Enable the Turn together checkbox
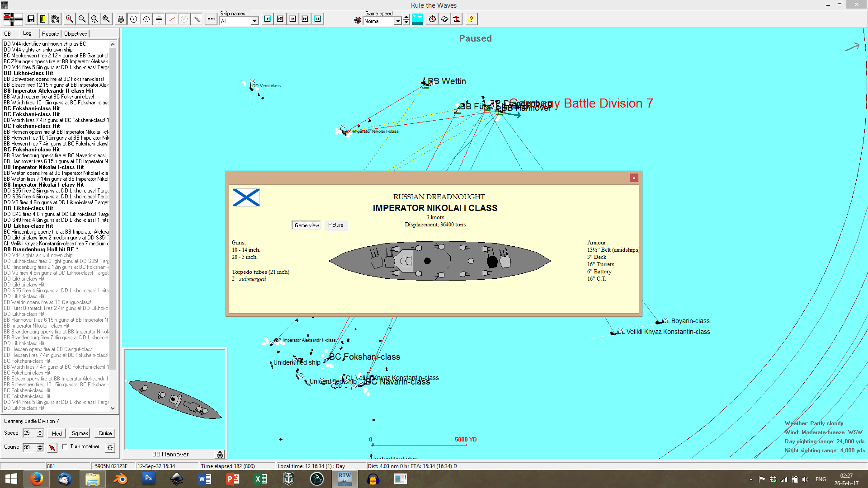Image resolution: width=868 pixels, height=488 pixels. coord(65,446)
